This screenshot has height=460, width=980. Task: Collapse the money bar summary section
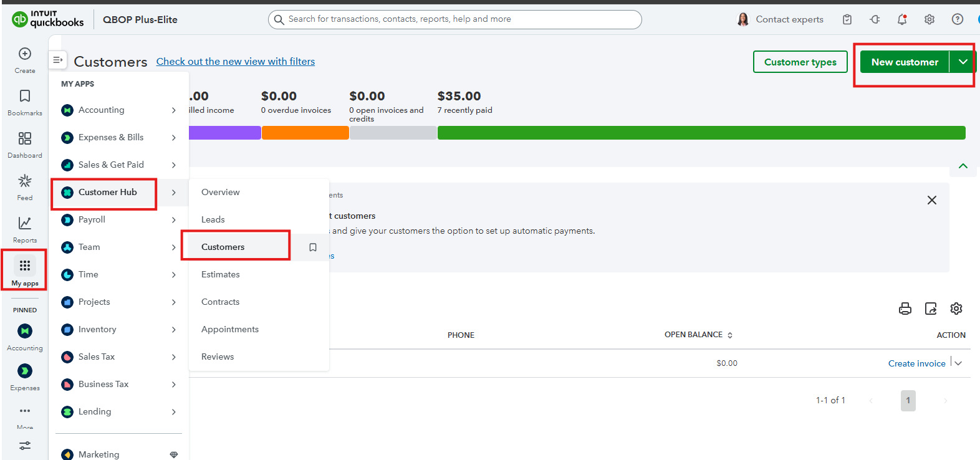pos(963,166)
